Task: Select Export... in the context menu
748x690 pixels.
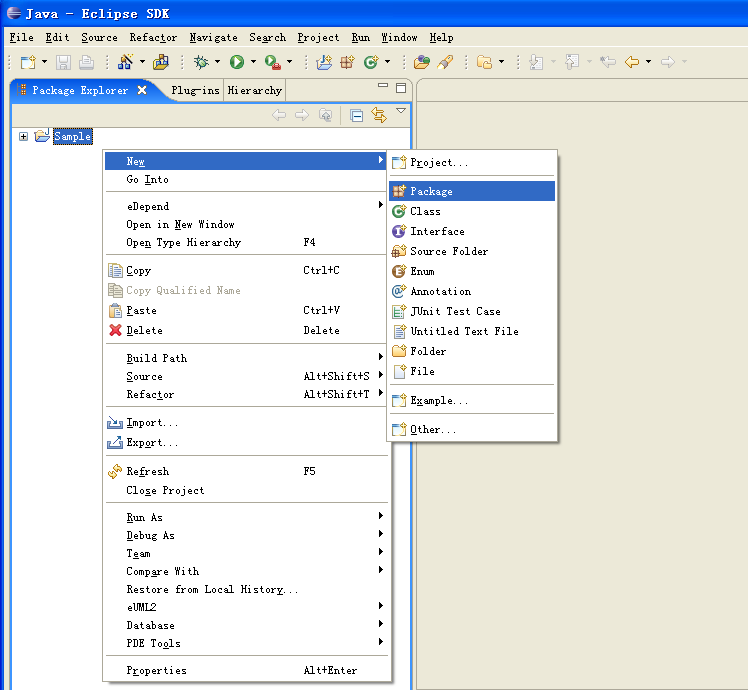Action: 245,442
